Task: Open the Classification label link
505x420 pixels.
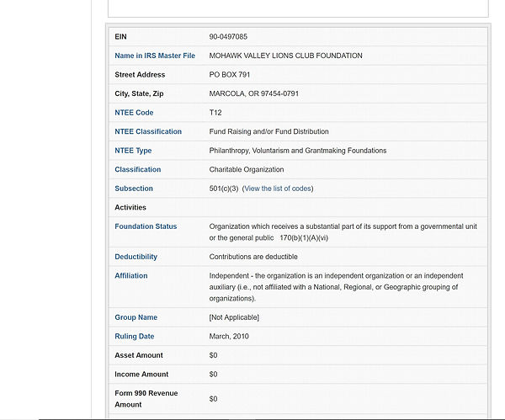Action: tap(138, 170)
